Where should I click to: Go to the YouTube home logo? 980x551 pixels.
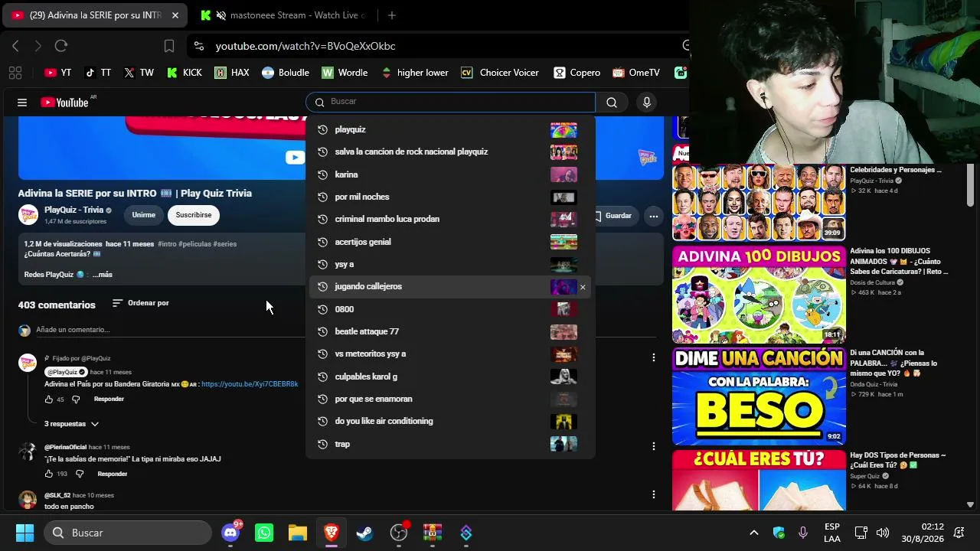pos(64,103)
